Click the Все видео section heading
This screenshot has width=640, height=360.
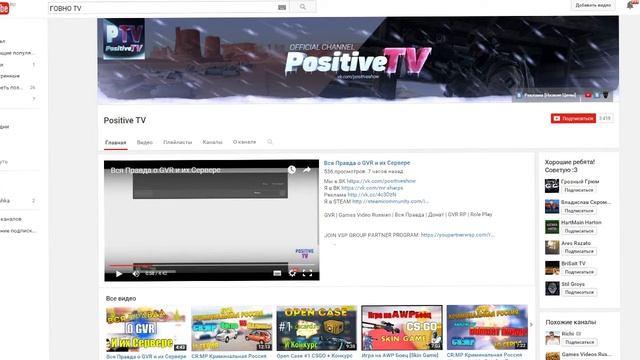click(x=121, y=298)
